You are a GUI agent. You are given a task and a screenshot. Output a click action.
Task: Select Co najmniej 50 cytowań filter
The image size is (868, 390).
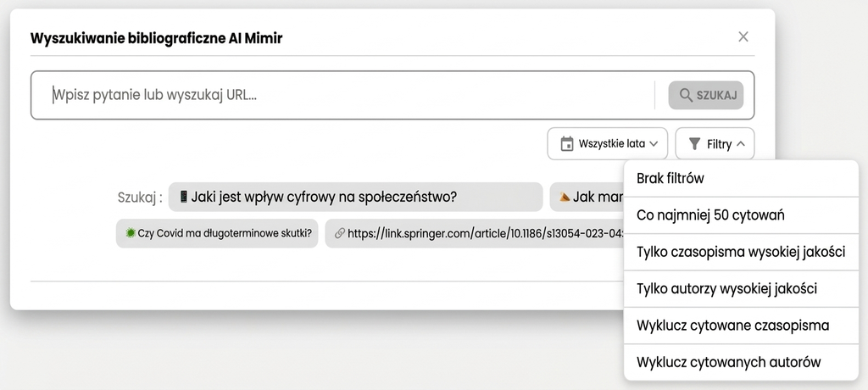[x=741, y=215]
